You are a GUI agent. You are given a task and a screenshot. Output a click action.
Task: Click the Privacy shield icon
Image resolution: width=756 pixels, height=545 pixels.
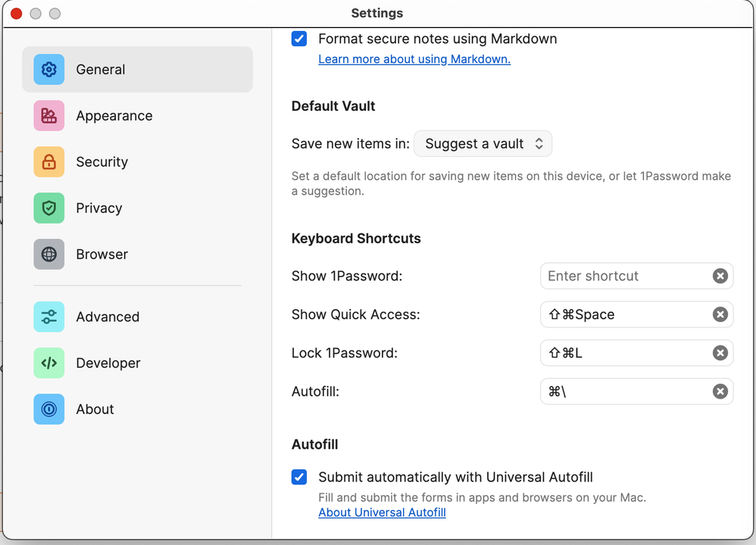pyautogui.click(x=49, y=208)
